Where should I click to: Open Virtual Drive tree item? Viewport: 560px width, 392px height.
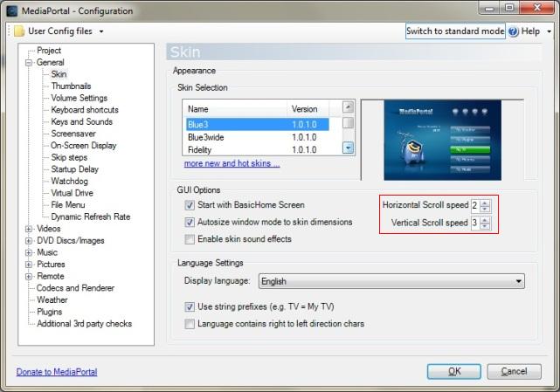73,193
